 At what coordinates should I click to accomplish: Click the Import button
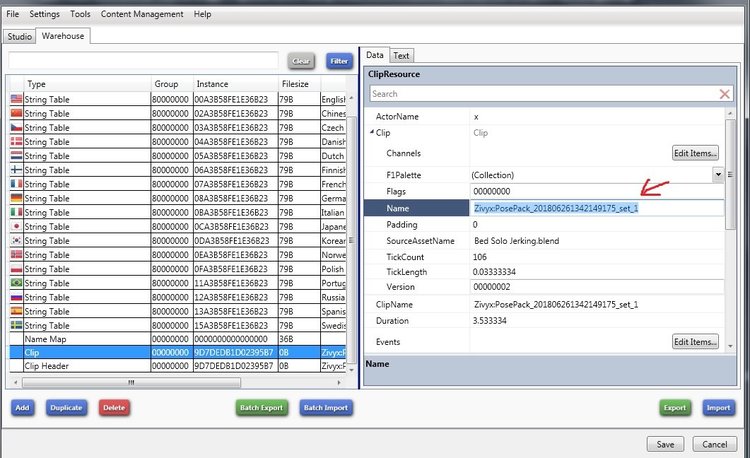coord(718,408)
